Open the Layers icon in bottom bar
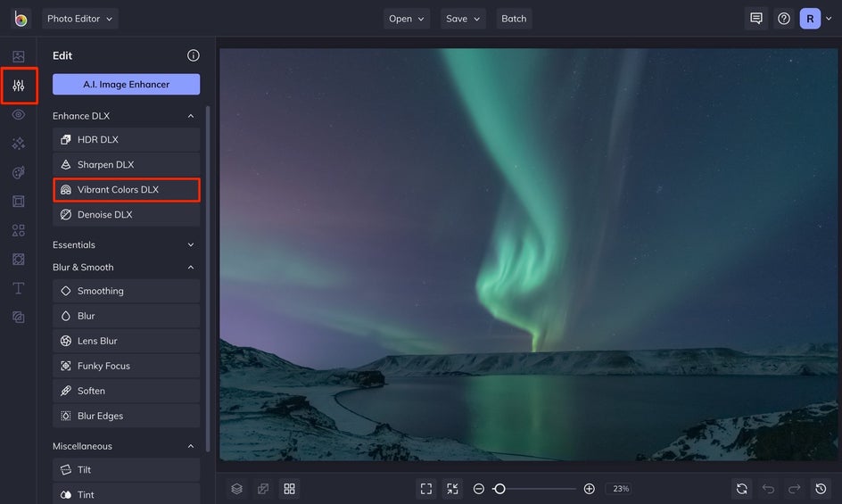 (237, 489)
